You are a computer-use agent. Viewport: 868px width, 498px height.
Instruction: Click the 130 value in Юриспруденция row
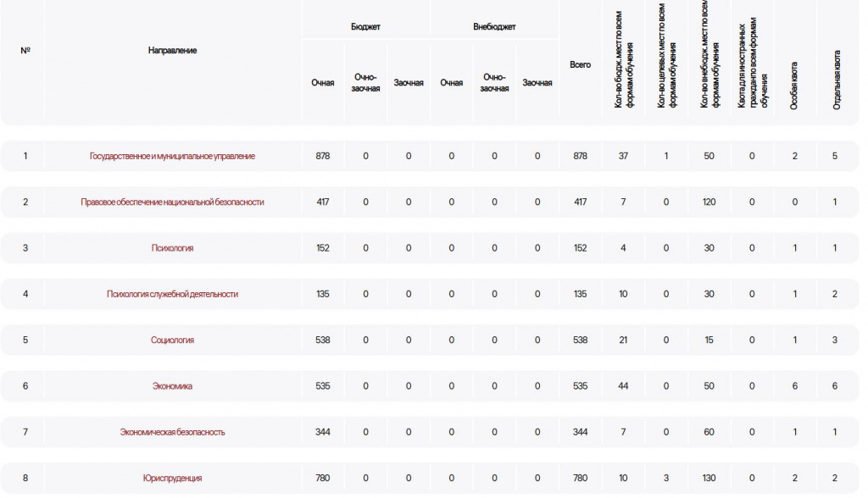pos(709,479)
